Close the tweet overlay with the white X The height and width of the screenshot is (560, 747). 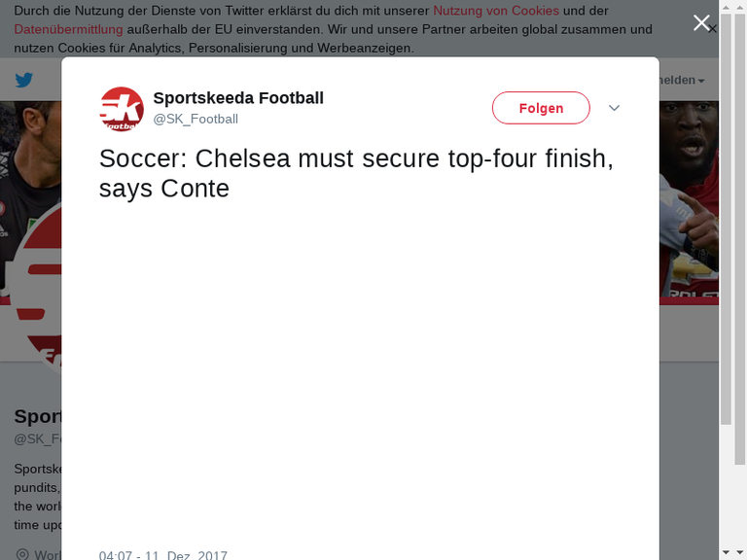[x=701, y=22]
